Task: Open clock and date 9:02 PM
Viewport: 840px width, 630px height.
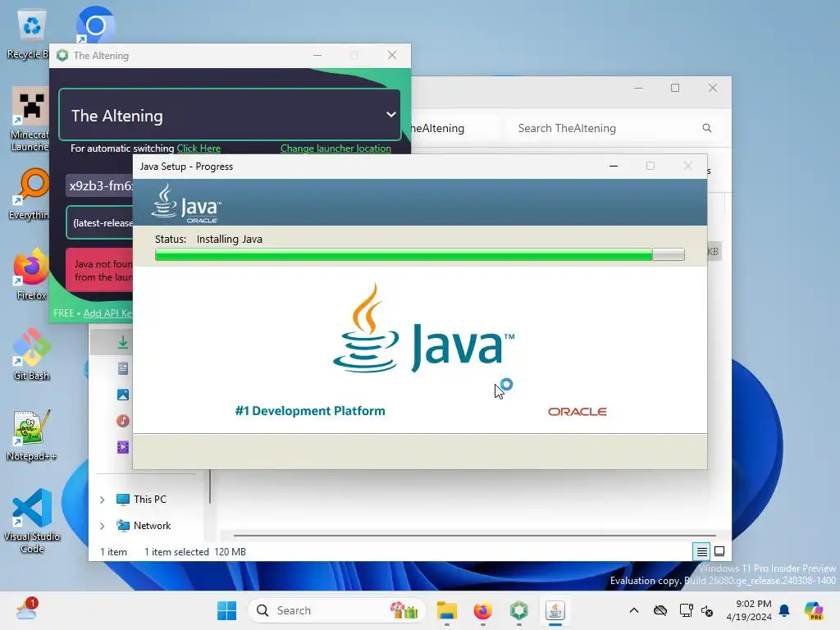Action: tap(749, 610)
